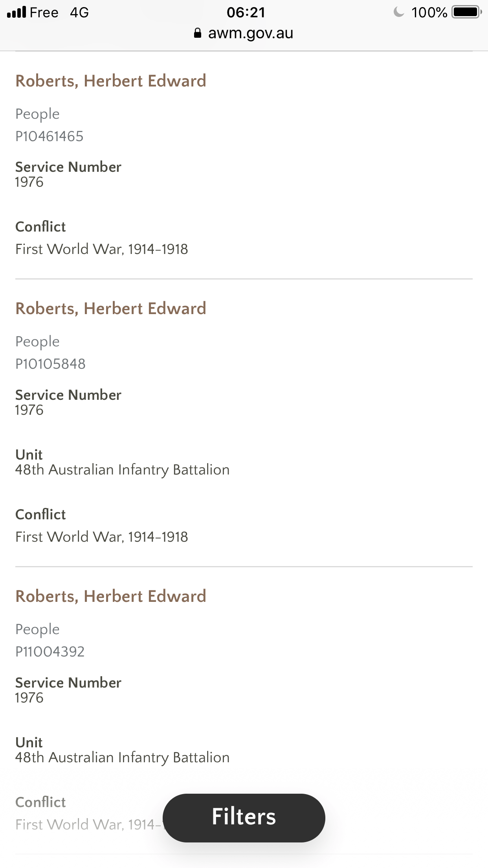Click the ID number P10105848
The image size is (488, 868).
50,364
